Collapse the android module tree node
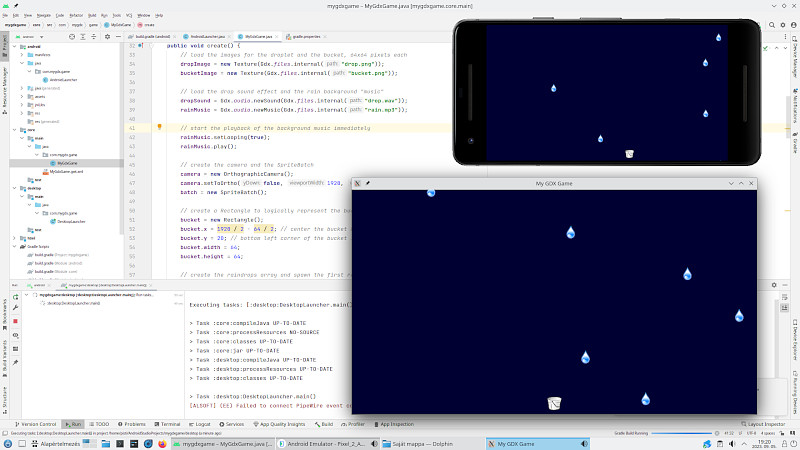The height and width of the screenshot is (450, 800). tap(14, 46)
